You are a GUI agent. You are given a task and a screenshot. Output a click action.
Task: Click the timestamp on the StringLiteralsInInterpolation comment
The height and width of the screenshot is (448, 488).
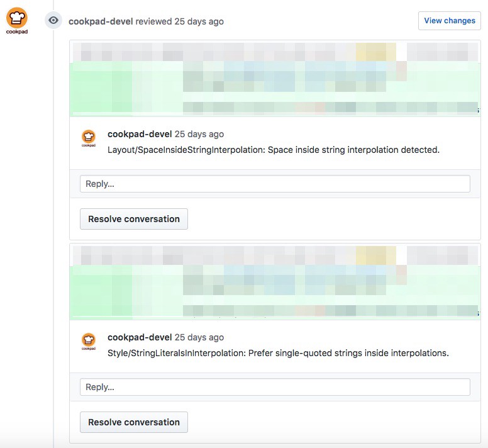pyautogui.click(x=199, y=337)
